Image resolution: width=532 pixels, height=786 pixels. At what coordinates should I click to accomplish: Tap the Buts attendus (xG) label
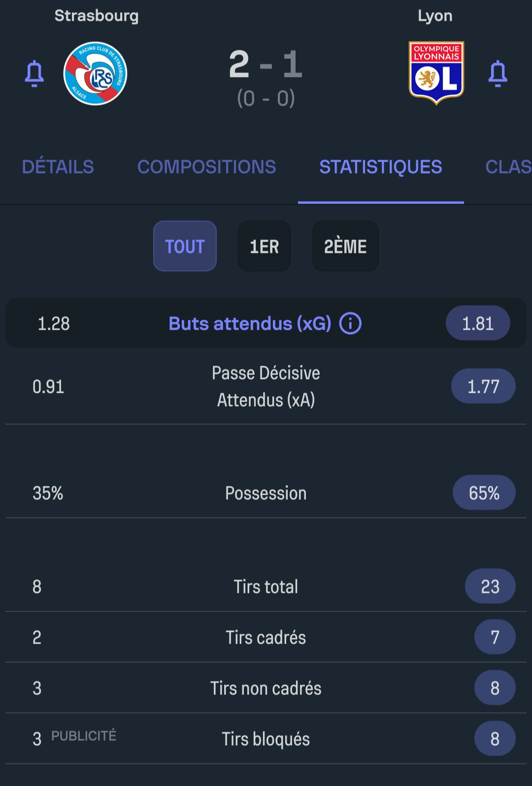pos(250,324)
